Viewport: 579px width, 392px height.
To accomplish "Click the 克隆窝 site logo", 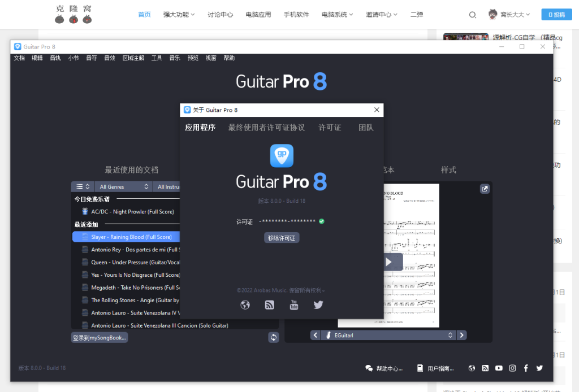I will click(74, 14).
